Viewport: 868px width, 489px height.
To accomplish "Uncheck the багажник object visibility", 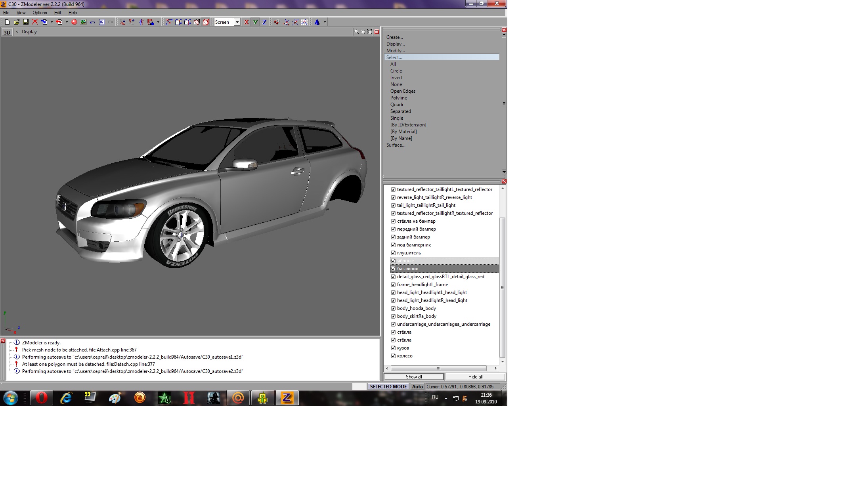I will pyautogui.click(x=393, y=269).
